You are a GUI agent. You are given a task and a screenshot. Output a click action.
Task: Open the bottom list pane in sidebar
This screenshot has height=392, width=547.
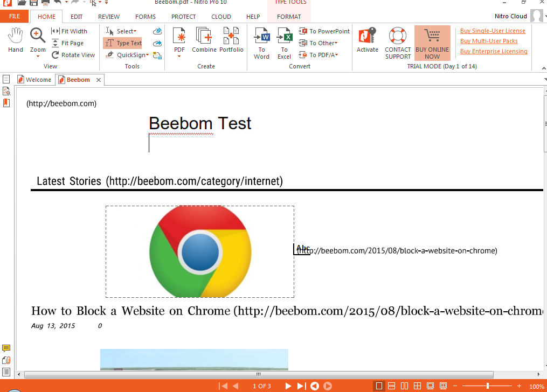[x=6, y=372]
